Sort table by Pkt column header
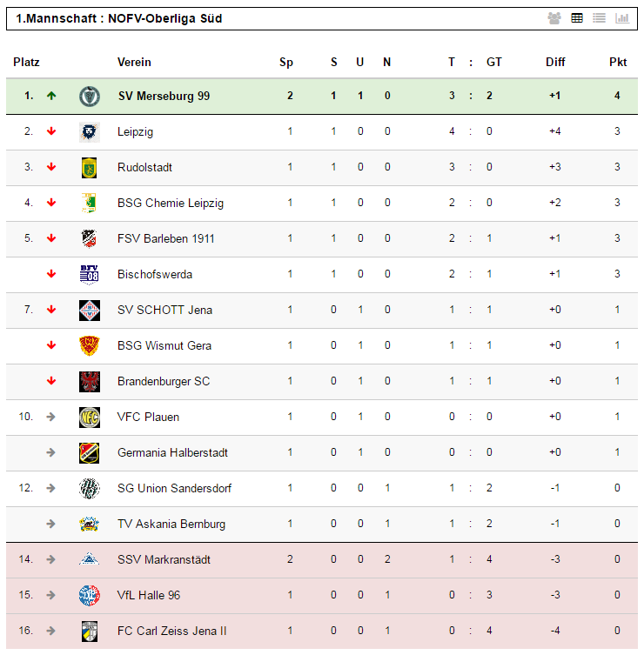644x655 pixels. click(x=618, y=63)
